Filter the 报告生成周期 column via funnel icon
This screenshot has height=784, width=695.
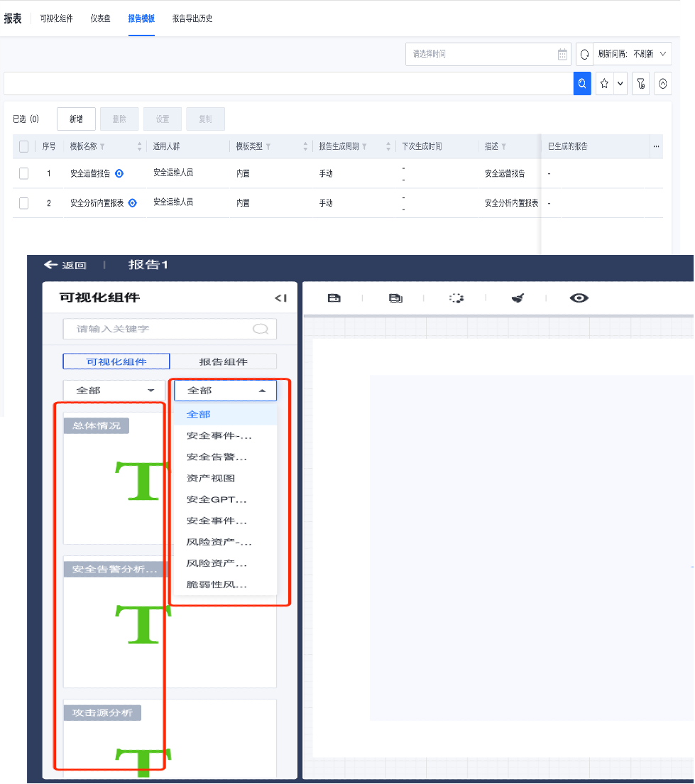364,146
